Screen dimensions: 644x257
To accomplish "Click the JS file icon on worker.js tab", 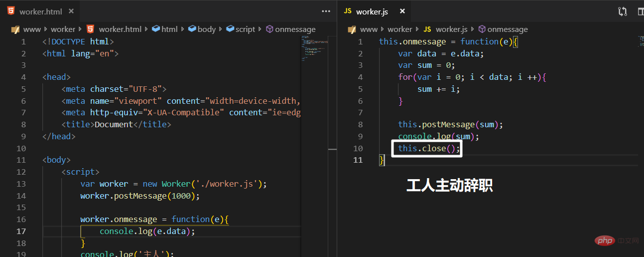I will 348,11.
